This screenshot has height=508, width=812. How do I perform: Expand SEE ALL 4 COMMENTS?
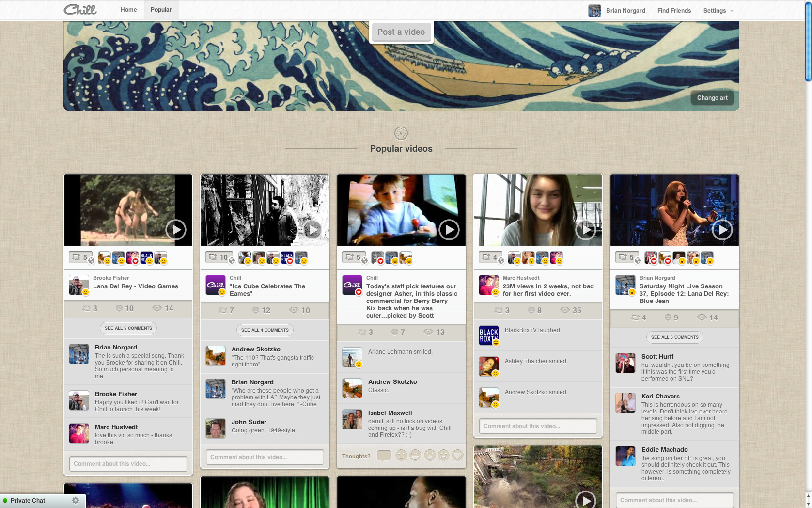click(265, 330)
